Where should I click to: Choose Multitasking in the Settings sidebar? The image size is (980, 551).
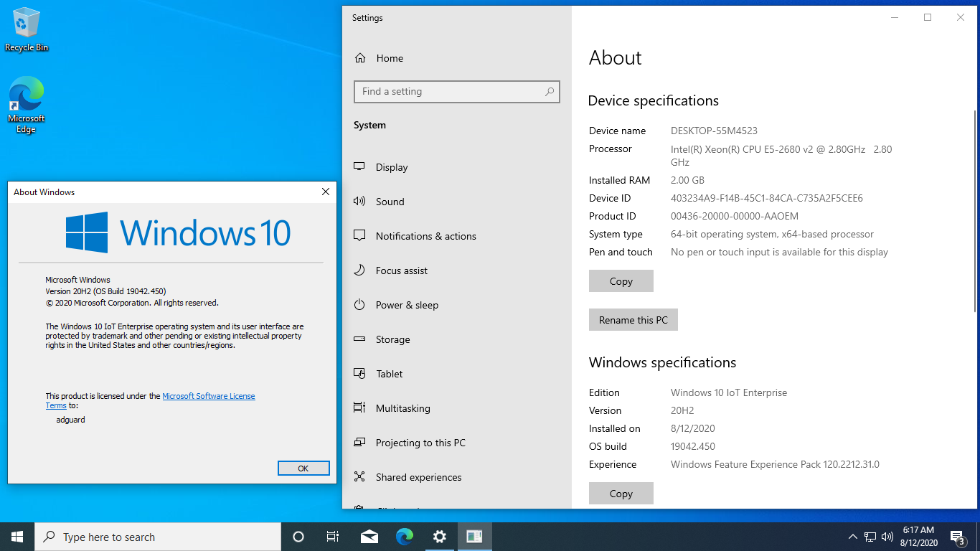point(457,408)
